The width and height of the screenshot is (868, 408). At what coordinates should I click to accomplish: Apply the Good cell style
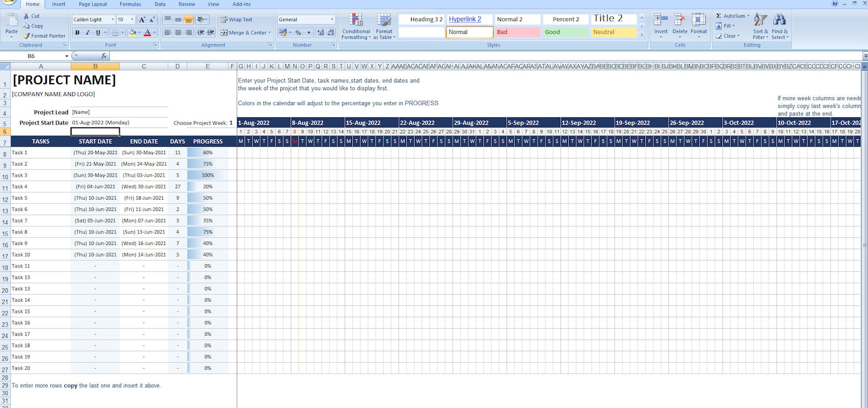coord(566,32)
